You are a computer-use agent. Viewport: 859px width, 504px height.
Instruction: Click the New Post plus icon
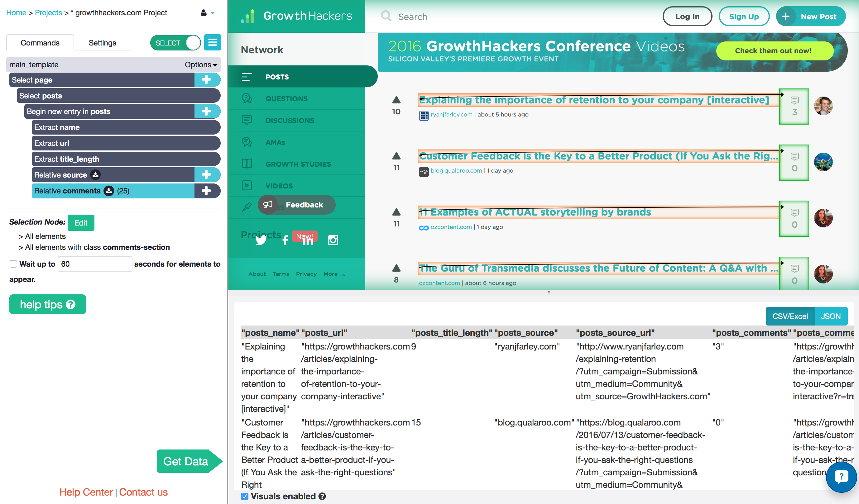tap(786, 16)
